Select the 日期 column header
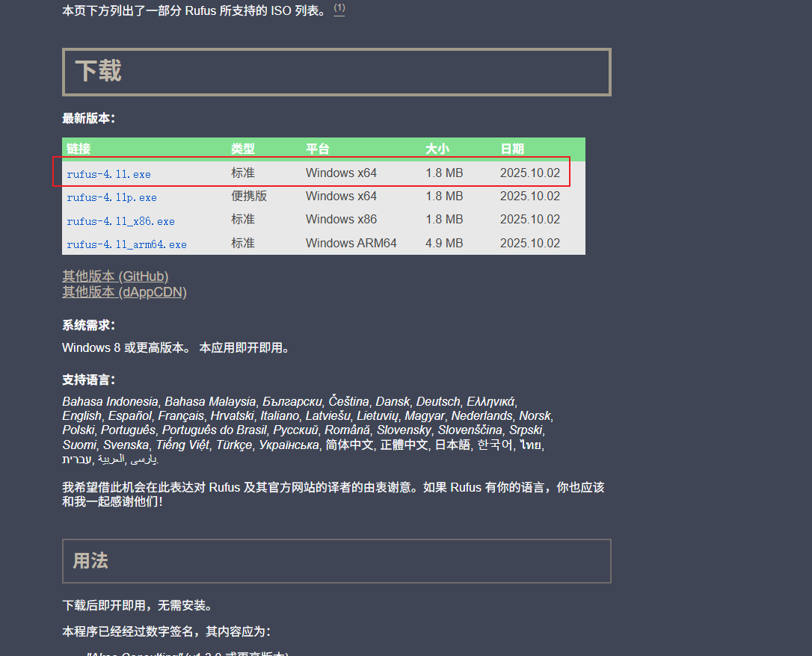The width and height of the screenshot is (812, 656). 512,149
